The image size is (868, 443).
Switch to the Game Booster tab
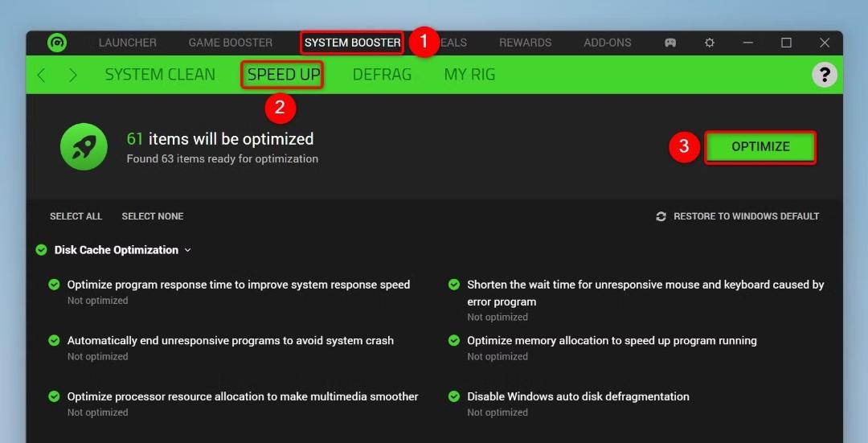[x=231, y=43]
